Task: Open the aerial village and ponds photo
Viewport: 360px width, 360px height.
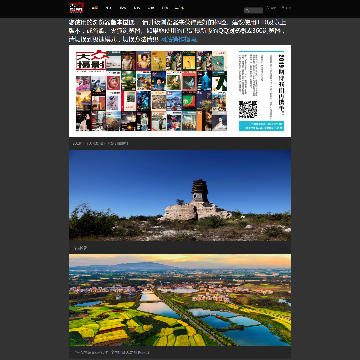Action: click(180, 300)
